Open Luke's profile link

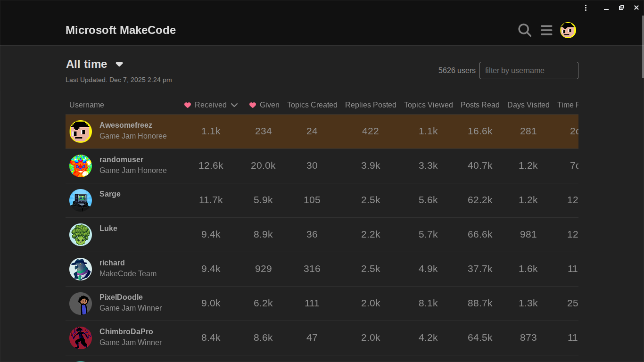coord(108,229)
